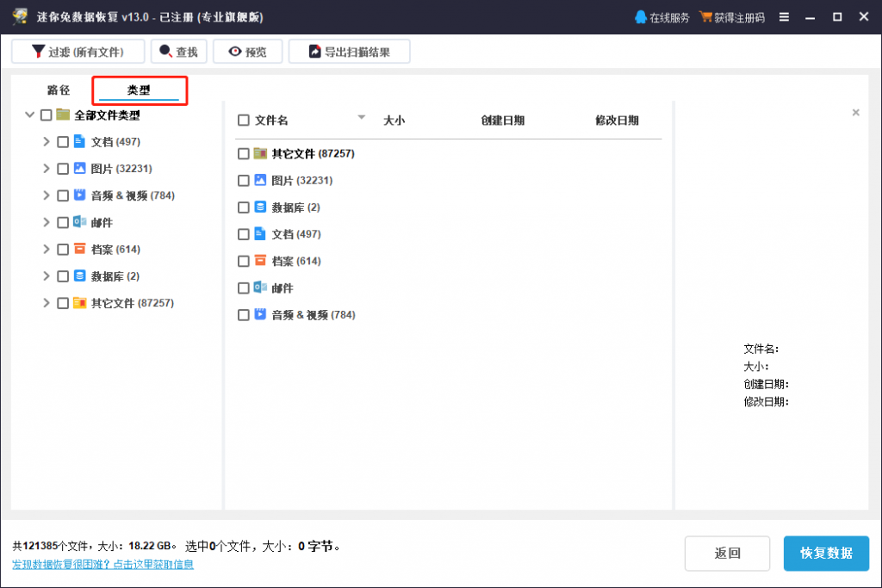Viewport: 882px width, 588px height.
Task: Click 音频 & 视频 media icon in list
Action: point(260,314)
